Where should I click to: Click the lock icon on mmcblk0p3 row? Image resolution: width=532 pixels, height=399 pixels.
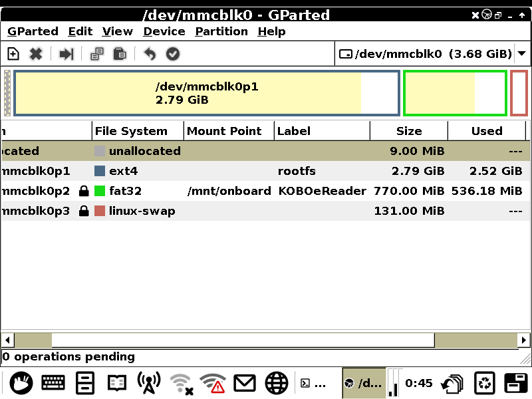84,211
